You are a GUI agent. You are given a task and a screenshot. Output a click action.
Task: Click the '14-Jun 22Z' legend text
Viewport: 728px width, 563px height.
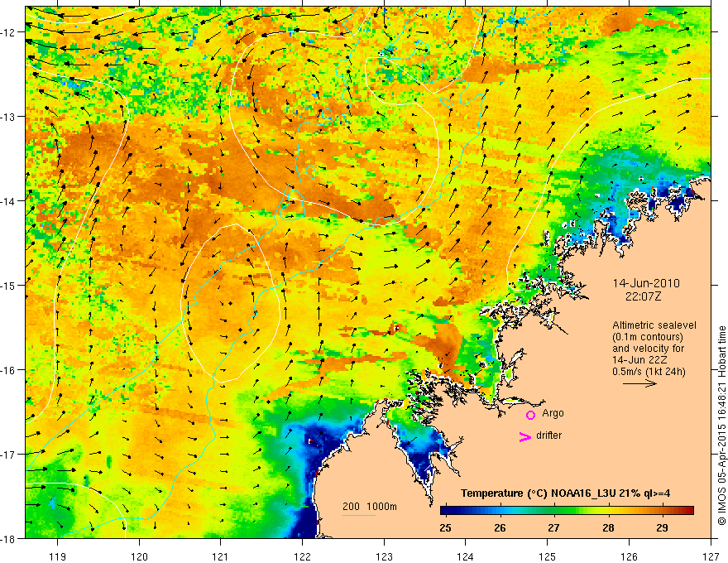pyautogui.click(x=638, y=360)
